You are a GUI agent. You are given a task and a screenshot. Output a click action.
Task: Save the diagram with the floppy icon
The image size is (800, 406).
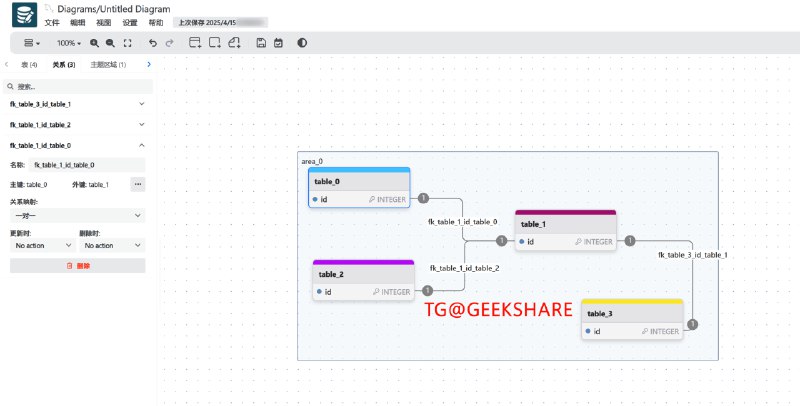point(261,43)
